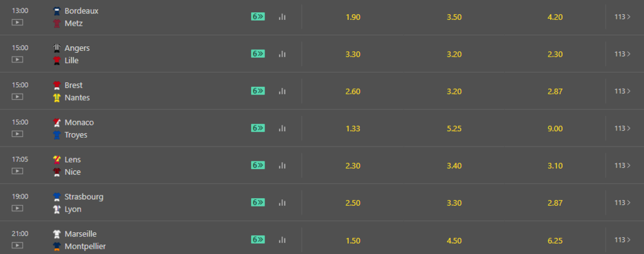
Task: View stats chart for Angers vs Lille
Action: tap(282, 54)
